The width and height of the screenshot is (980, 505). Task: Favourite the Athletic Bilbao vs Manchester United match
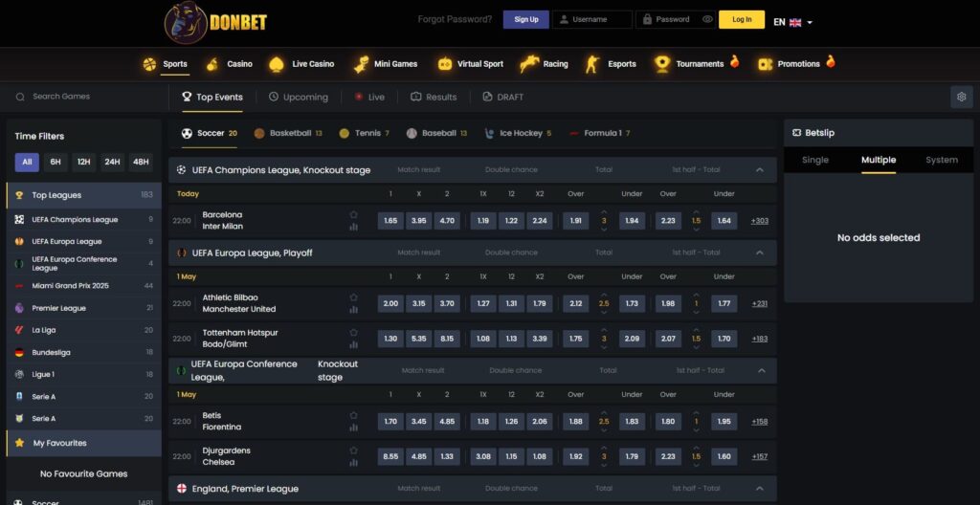(354, 297)
